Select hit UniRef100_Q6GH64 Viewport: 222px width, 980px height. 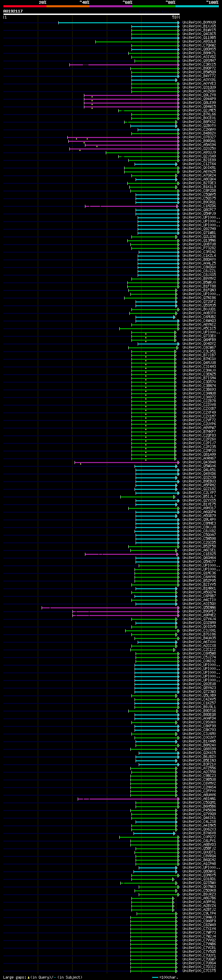click(199, 558)
